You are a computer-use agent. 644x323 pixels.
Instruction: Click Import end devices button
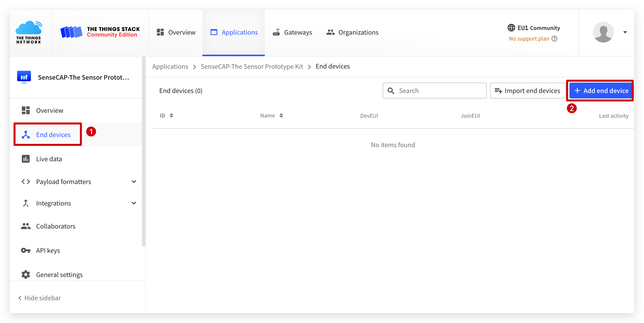tap(528, 91)
